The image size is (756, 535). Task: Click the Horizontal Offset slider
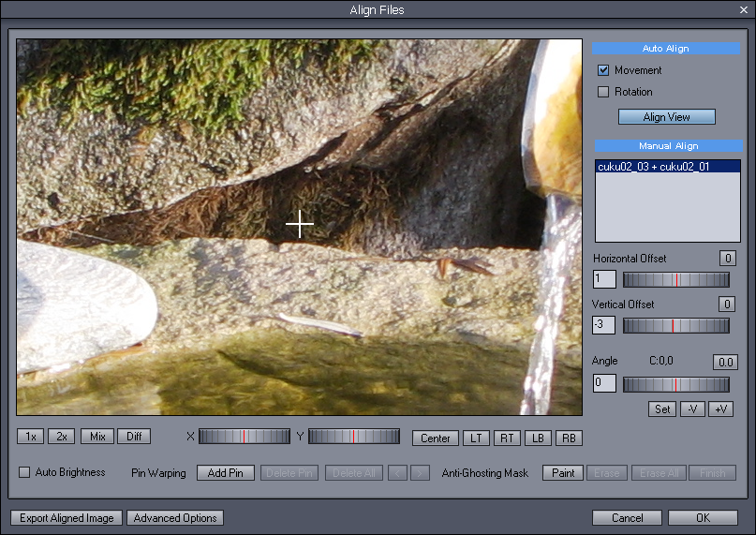pyautogui.click(x=675, y=279)
